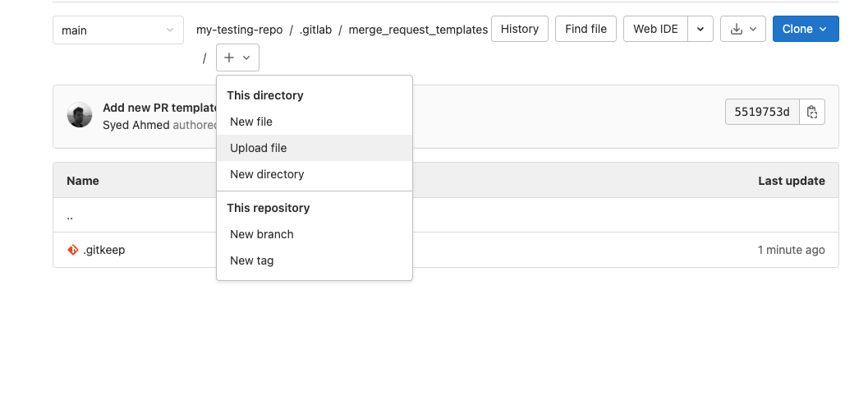Expand the Web IDE options caret
Screen dimensions: 868x410
700,30
